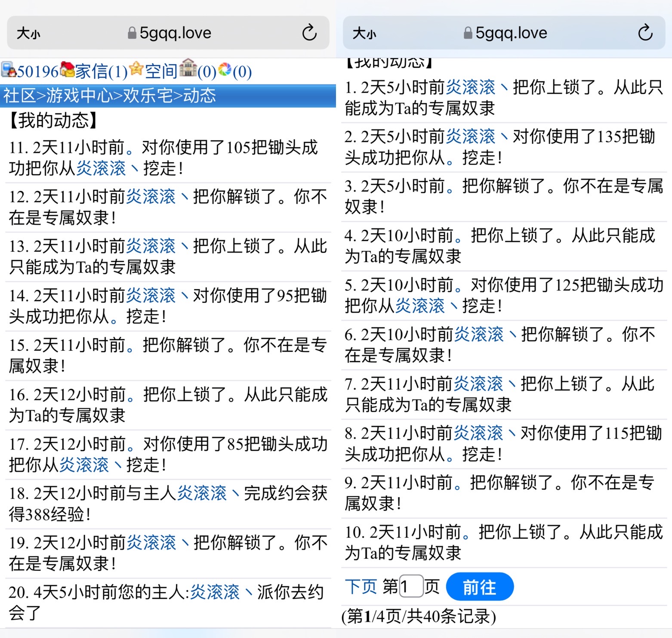
Task: Select the star icon before 空间
Action: 136,69
